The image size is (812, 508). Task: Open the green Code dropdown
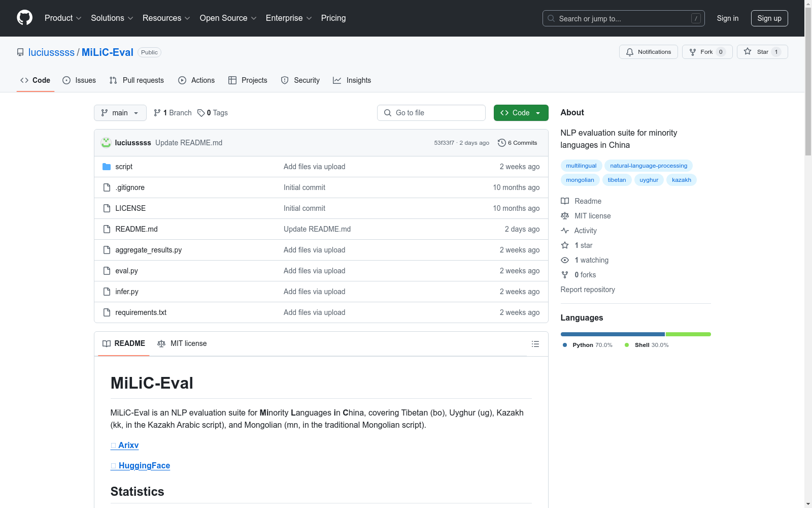521,113
